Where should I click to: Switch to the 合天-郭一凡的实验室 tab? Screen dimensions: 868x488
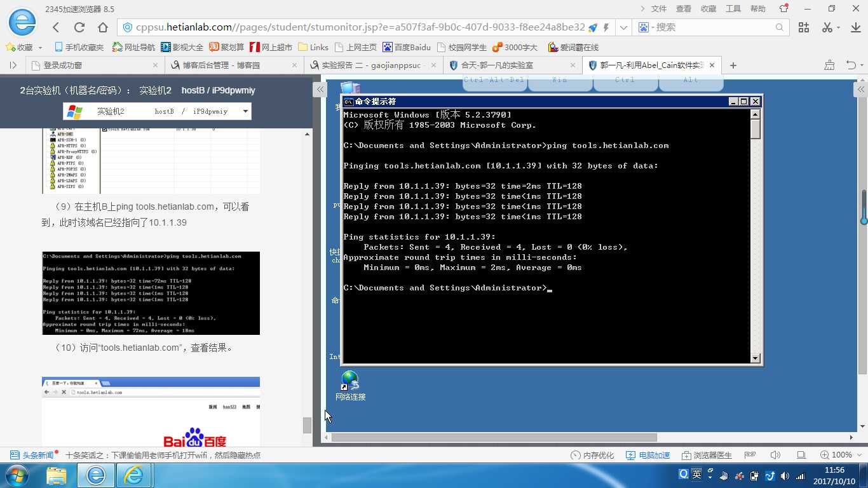(512, 65)
